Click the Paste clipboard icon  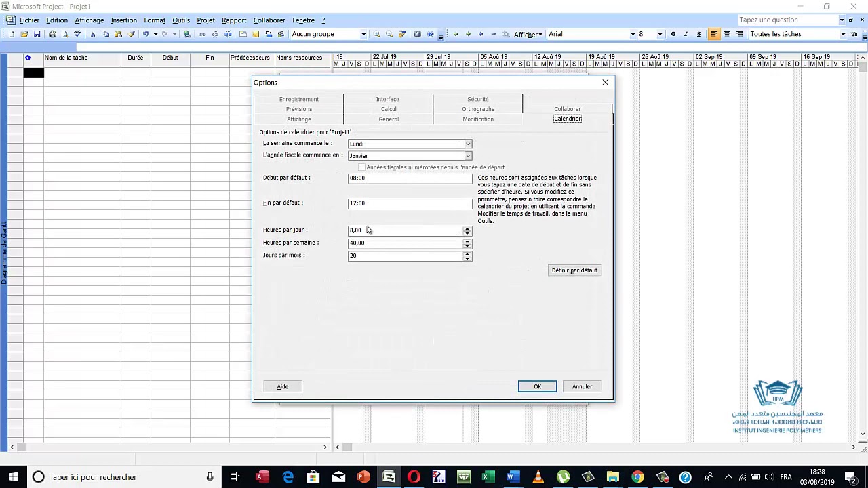pyautogui.click(x=118, y=34)
